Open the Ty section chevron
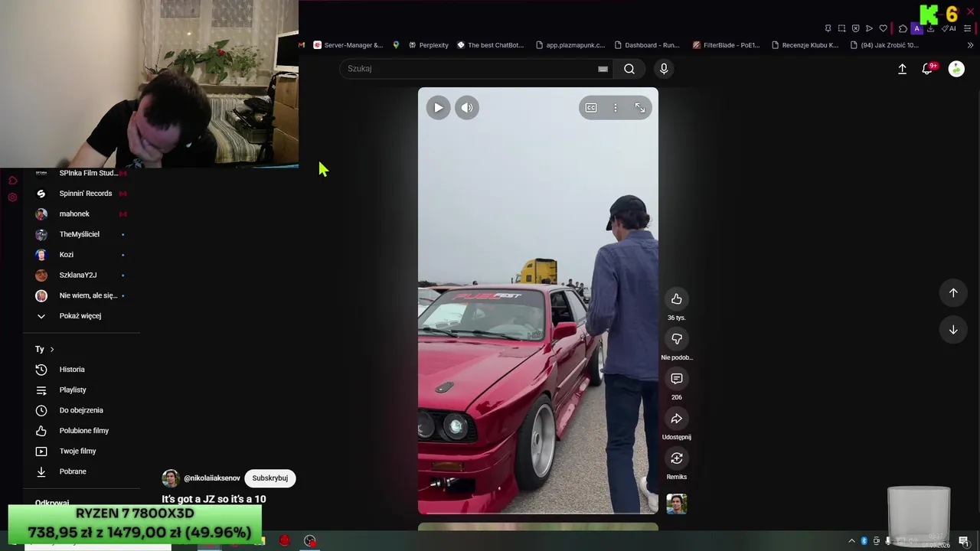Image resolution: width=980 pixels, height=551 pixels. (52, 350)
